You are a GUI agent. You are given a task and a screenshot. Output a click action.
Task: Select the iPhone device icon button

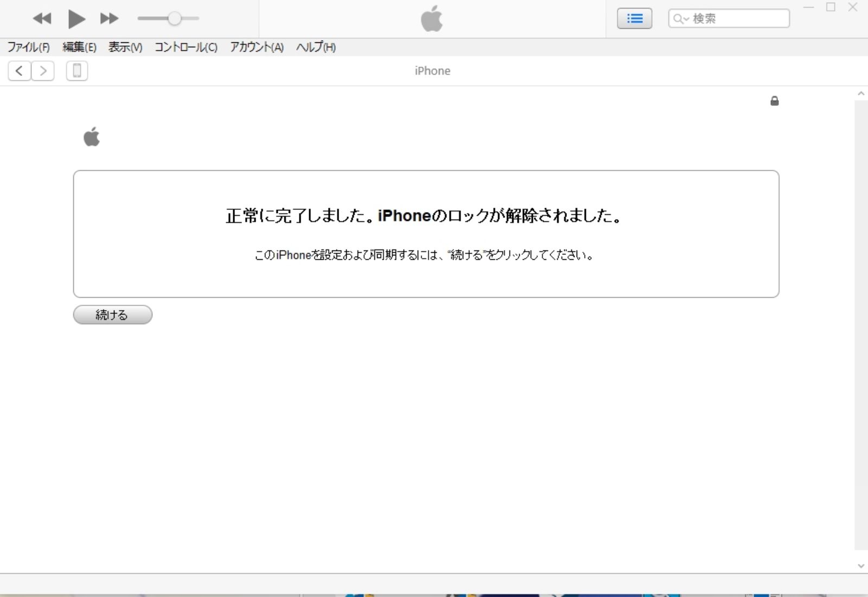pos(77,70)
